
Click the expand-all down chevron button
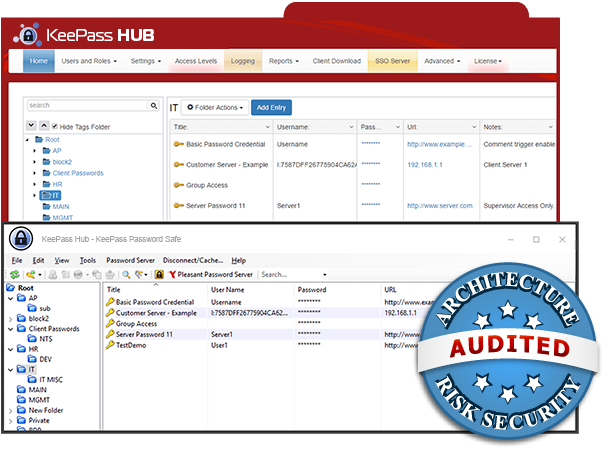coord(31,125)
